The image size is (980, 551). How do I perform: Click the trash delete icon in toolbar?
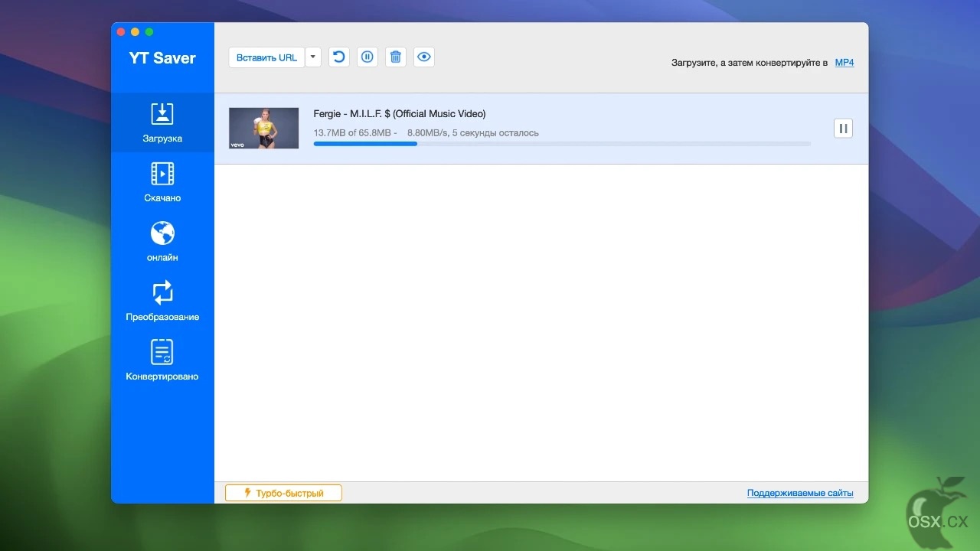point(396,57)
